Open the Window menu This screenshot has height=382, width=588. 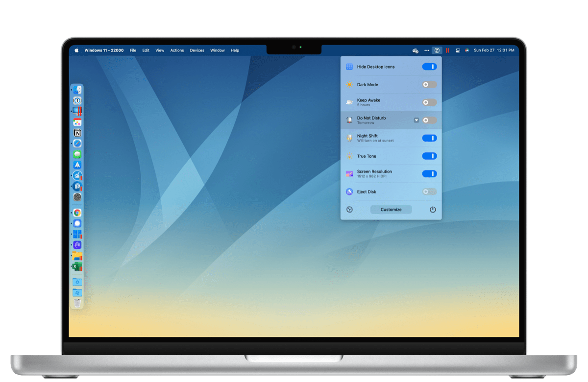pyautogui.click(x=218, y=50)
